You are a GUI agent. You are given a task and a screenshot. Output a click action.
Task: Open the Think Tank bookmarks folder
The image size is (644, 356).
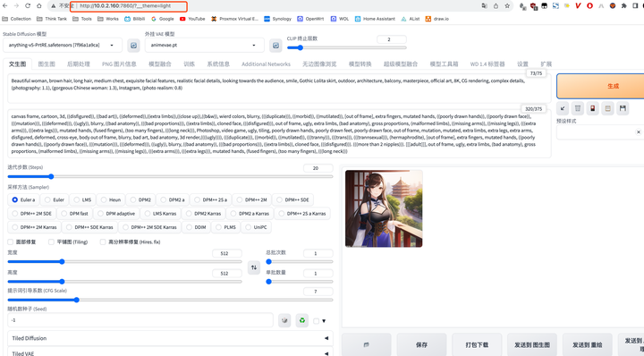pos(52,19)
